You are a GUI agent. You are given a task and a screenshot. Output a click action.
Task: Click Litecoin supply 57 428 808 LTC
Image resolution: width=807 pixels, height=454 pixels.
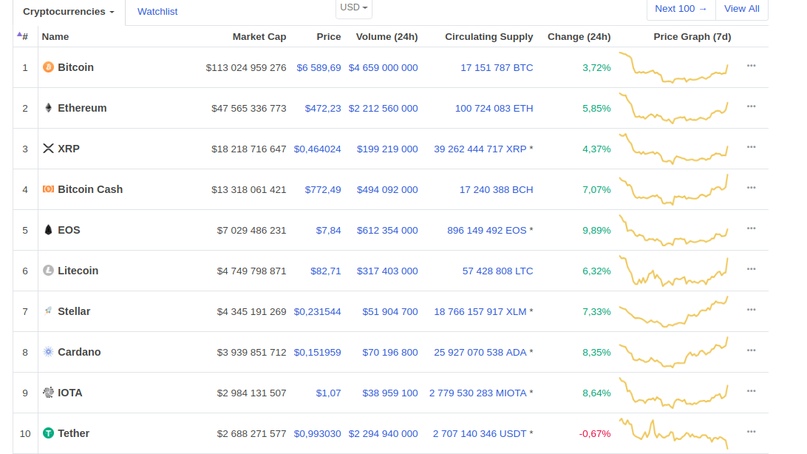pyautogui.click(x=498, y=271)
